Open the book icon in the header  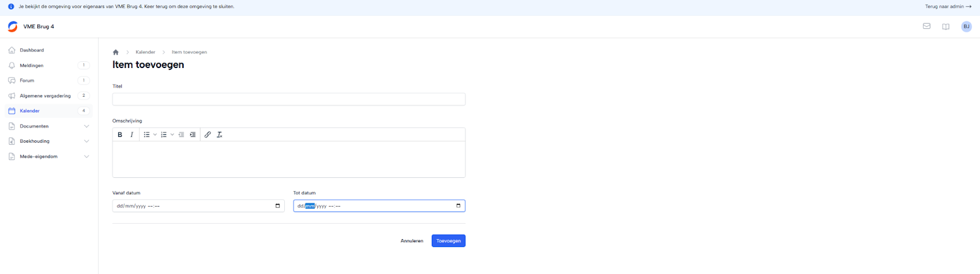(x=946, y=26)
